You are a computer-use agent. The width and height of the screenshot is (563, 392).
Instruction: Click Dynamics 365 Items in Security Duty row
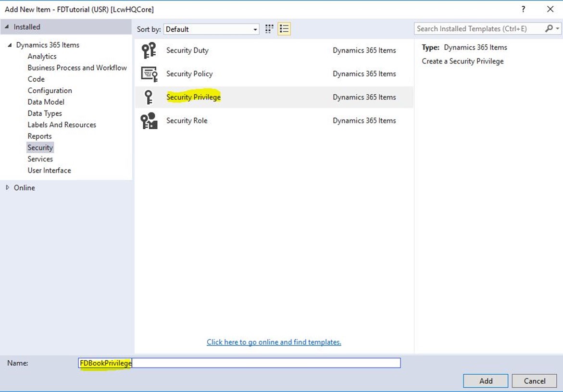tap(364, 50)
